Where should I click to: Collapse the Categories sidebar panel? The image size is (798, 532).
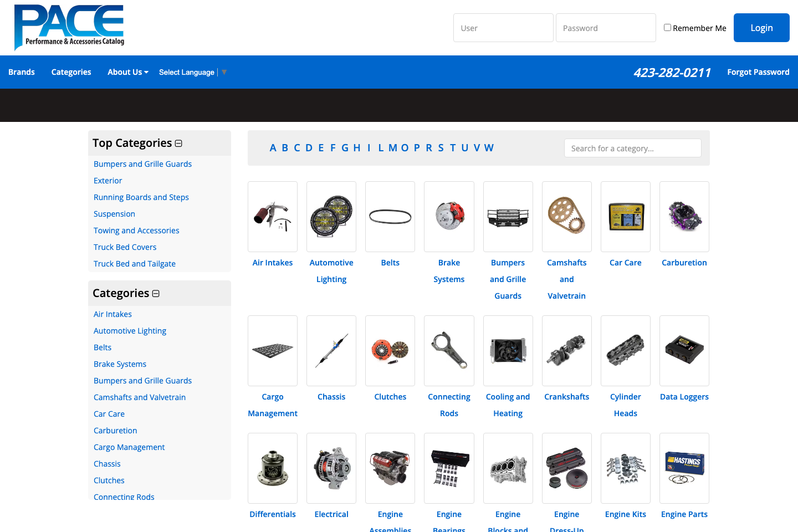(x=156, y=294)
